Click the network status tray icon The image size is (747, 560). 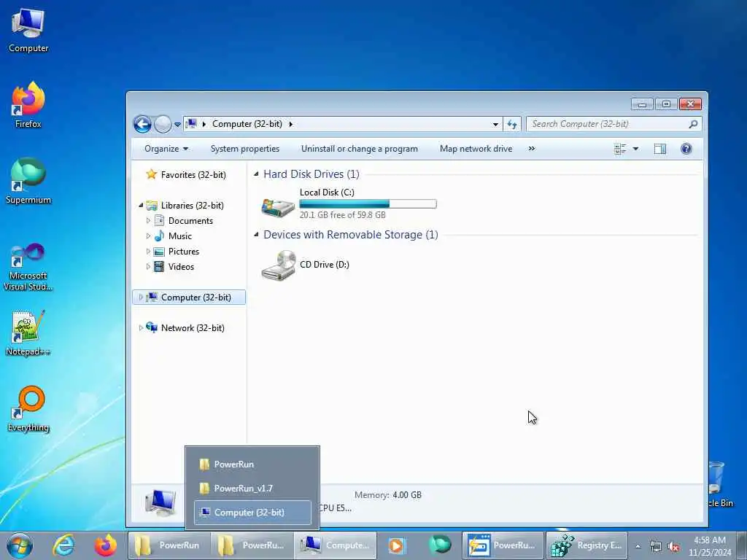[x=656, y=547]
